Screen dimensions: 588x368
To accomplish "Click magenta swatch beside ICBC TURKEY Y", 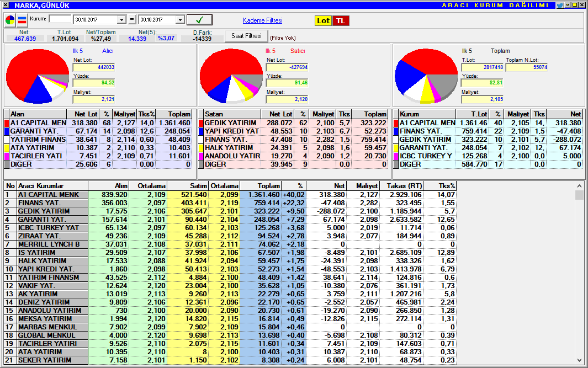I will [396, 156].
